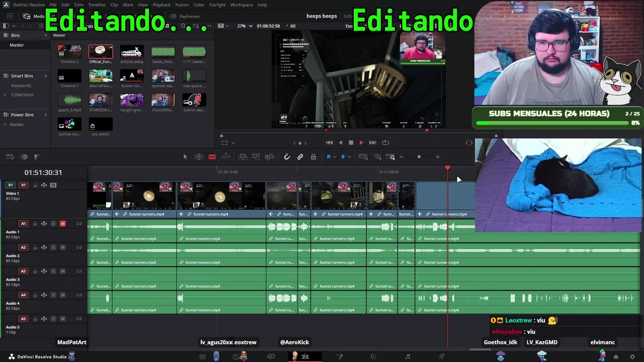Open Project Settings gear icon

[x=632, y=357]
